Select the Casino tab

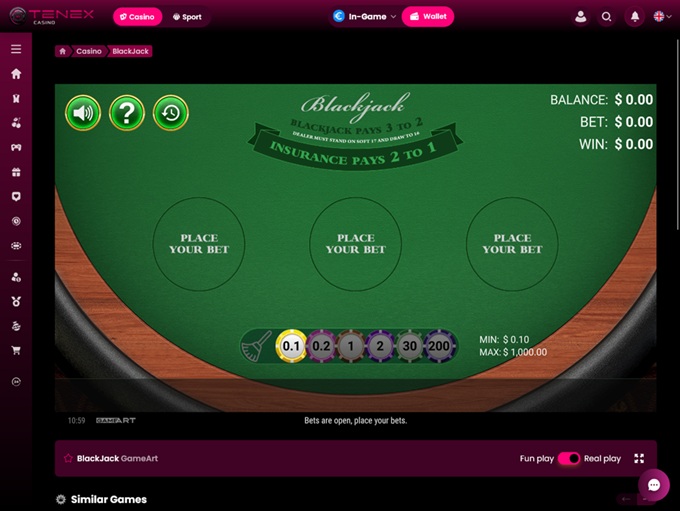(137, 17)
